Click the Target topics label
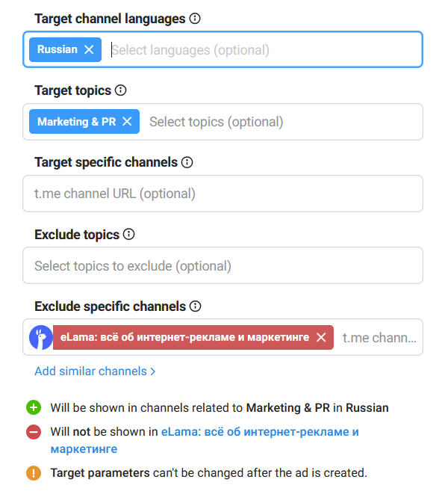 point(72,90)
